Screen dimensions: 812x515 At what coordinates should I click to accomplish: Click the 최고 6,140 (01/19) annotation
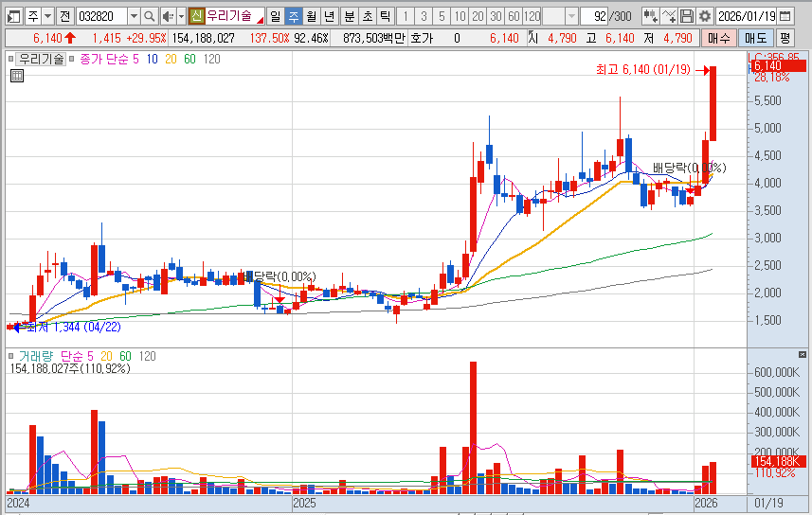tap(643, 69)
